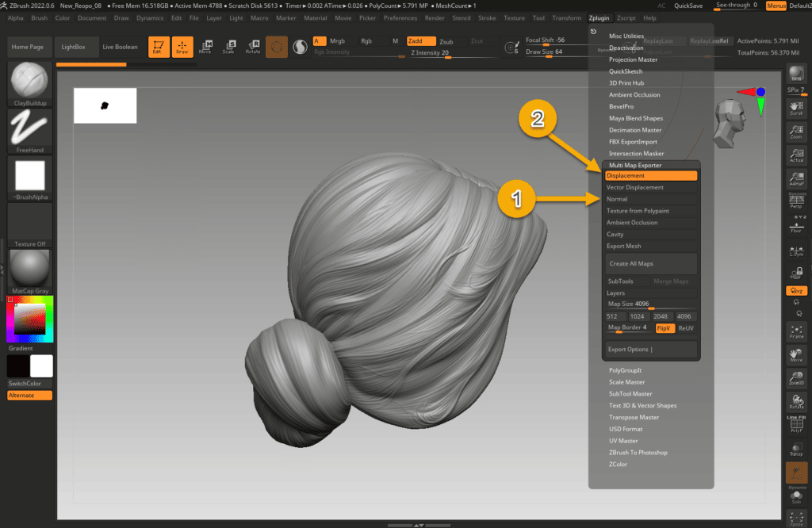Open the Zplugin menu
Screen dimensions: 812x528
pos(599,17)
